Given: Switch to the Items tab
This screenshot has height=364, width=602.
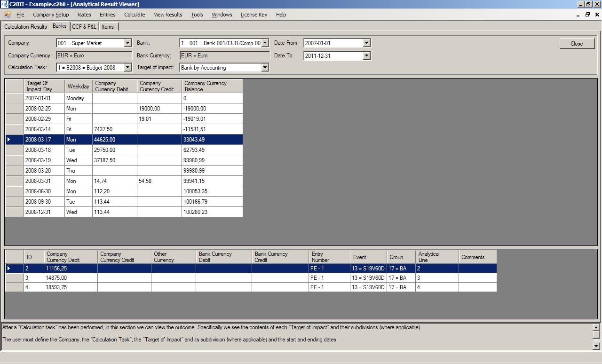Looking at the screenshot, I should click(108, 27).
